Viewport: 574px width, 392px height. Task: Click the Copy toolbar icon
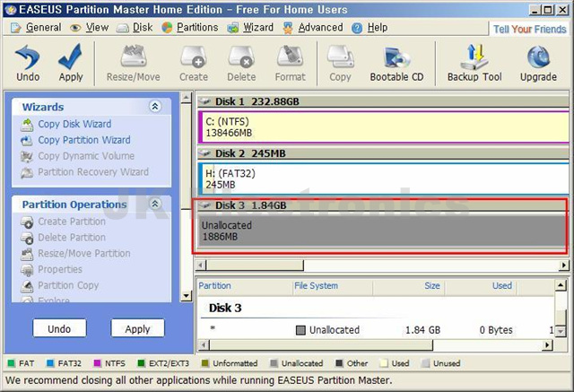tap(340, 63)
